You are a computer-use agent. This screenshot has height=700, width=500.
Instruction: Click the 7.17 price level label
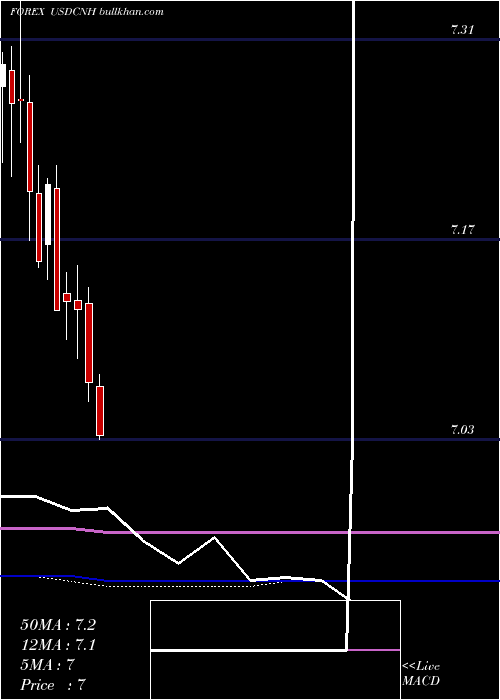pos(462,230)
